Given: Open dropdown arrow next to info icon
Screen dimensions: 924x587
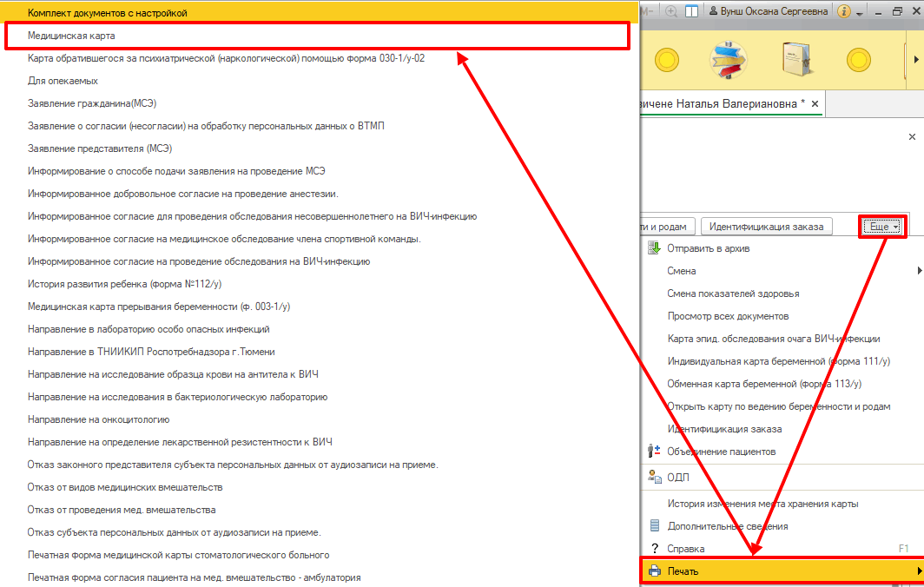Looking at the screenshot, I should [x=859, y=13].
